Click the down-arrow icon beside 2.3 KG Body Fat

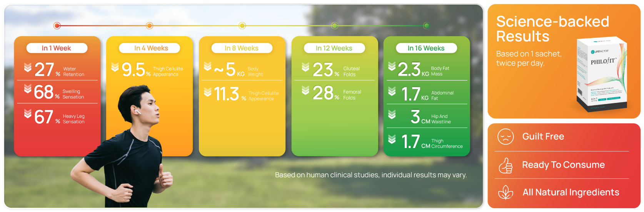click(x=392, y=66)
